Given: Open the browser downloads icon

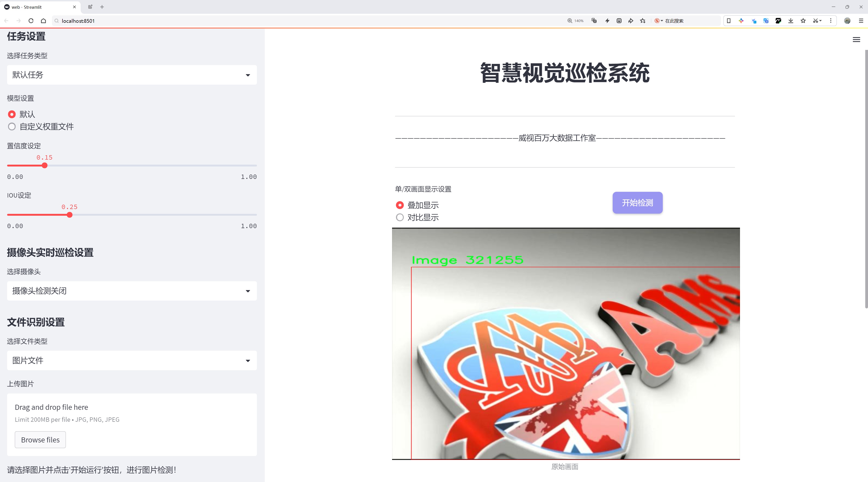Looking at the screenshot, I should tap(791, 21).
